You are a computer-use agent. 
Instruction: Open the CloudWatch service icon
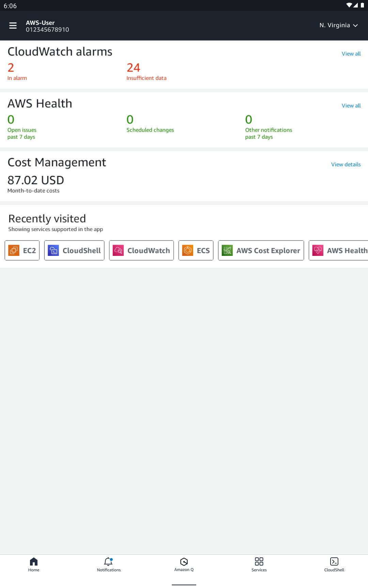[x=118, y=250]
